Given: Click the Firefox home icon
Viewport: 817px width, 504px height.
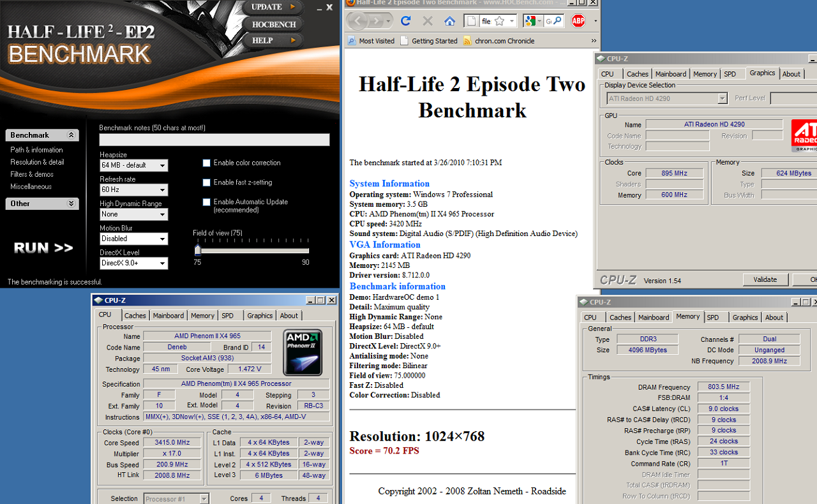Looking at the screenshot, I should (450, 21).
